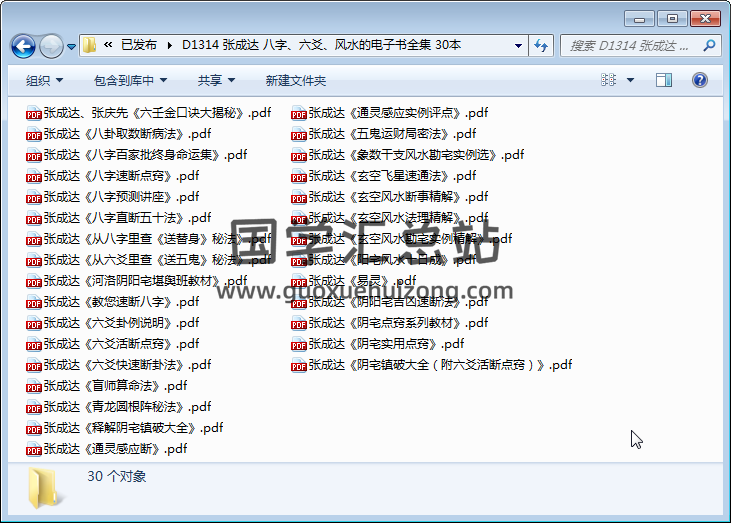Screen dimensions: 731x523
Task: Select file 从八字里查《送替身》秘法
Action: click(x=149, y=239)
